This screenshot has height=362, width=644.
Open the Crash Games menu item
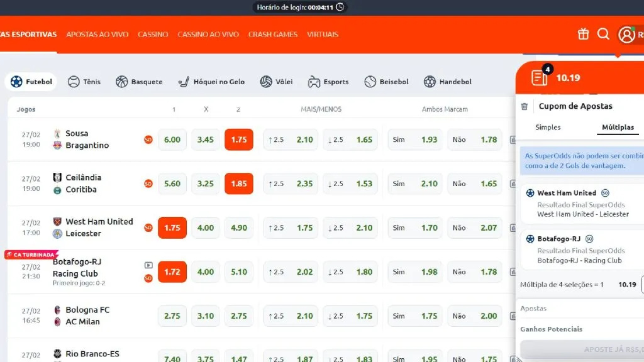pyautogui.click(x=273, y=35)
